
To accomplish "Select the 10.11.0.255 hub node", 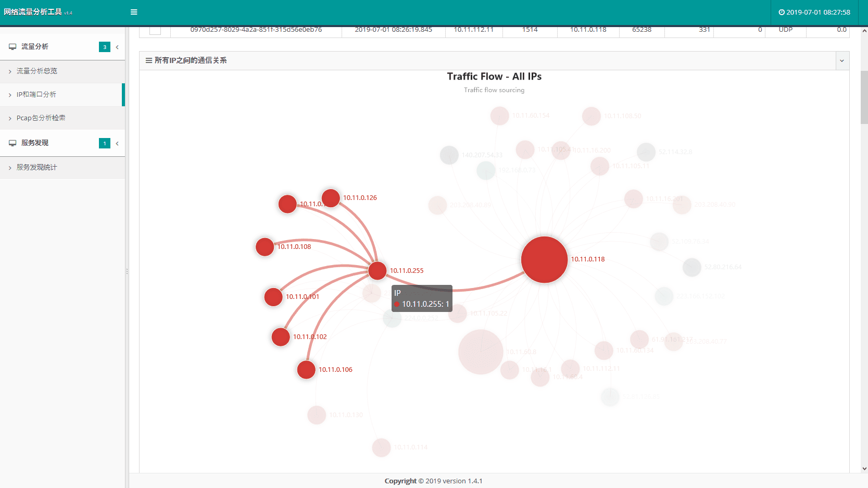I will (x=377, y=270).
